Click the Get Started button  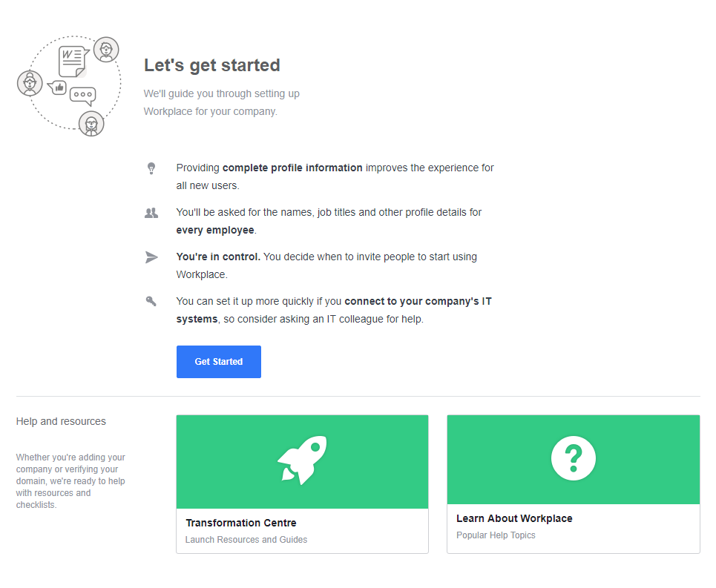[219, 362]
